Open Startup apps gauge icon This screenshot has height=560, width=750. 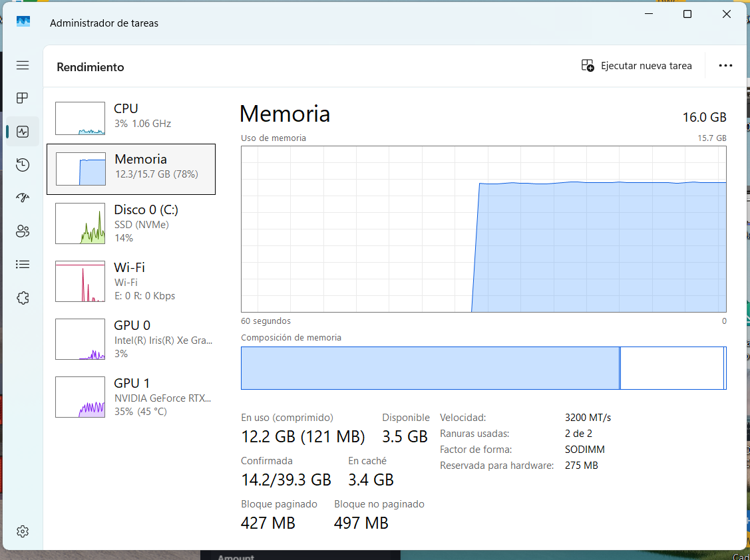coord(23,198)
